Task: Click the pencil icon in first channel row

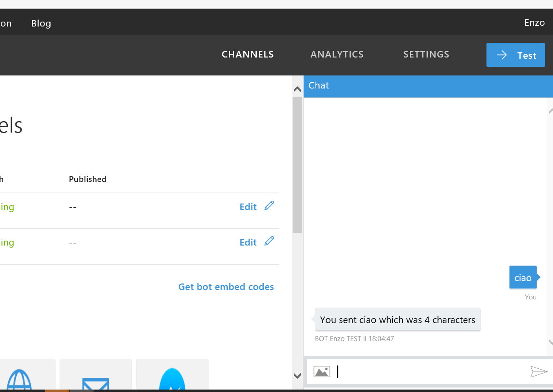Action: pos(269,206)
